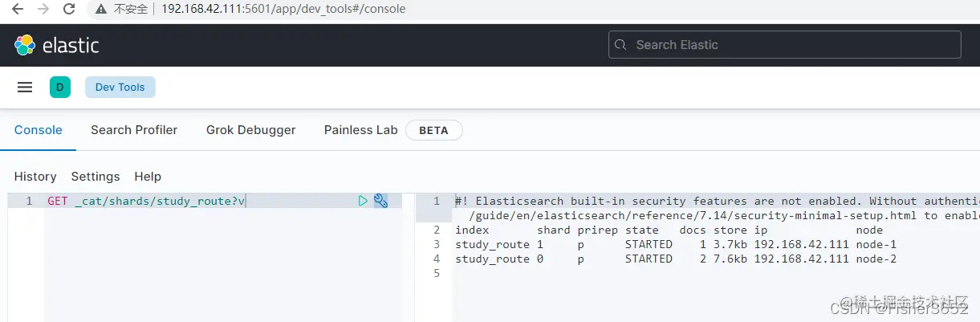Click the Elastic logo
The width and height of the screenshot is (980, 322).
[x=56, y=45]
